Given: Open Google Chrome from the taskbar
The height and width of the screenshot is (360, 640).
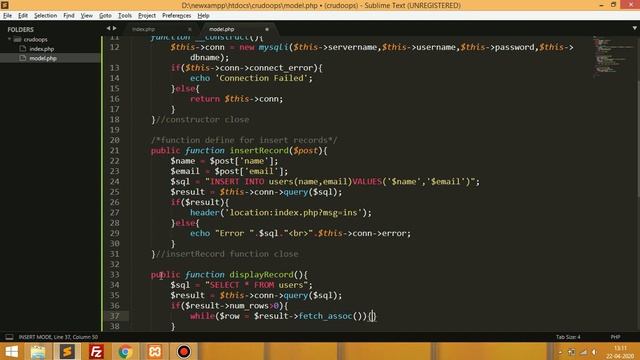Looking at the screenshot, I should (x=125, y=351).
